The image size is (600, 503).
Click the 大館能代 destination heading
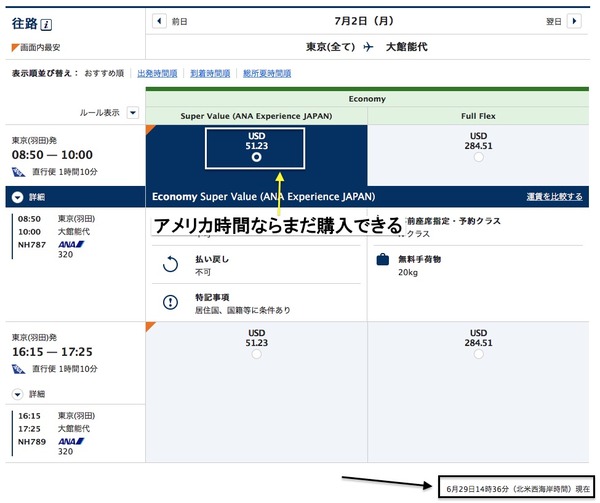click(x=407, y=47)
